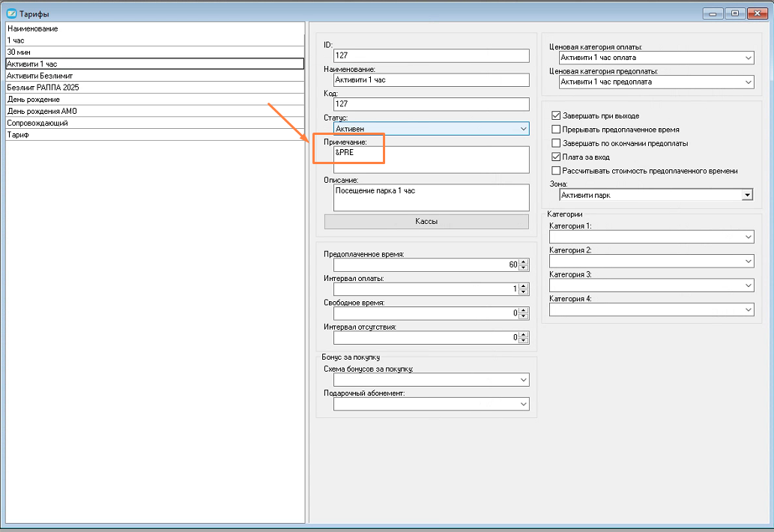This screenshot has width=774, height=532.
Task: Select День рождения АМО tariff row
Action: [42, 111]
